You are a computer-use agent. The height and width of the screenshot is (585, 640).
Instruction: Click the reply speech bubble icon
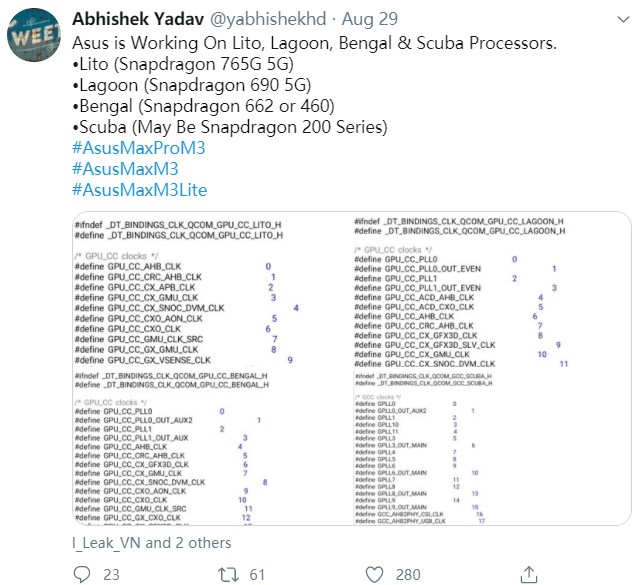(x=82, y=574)
